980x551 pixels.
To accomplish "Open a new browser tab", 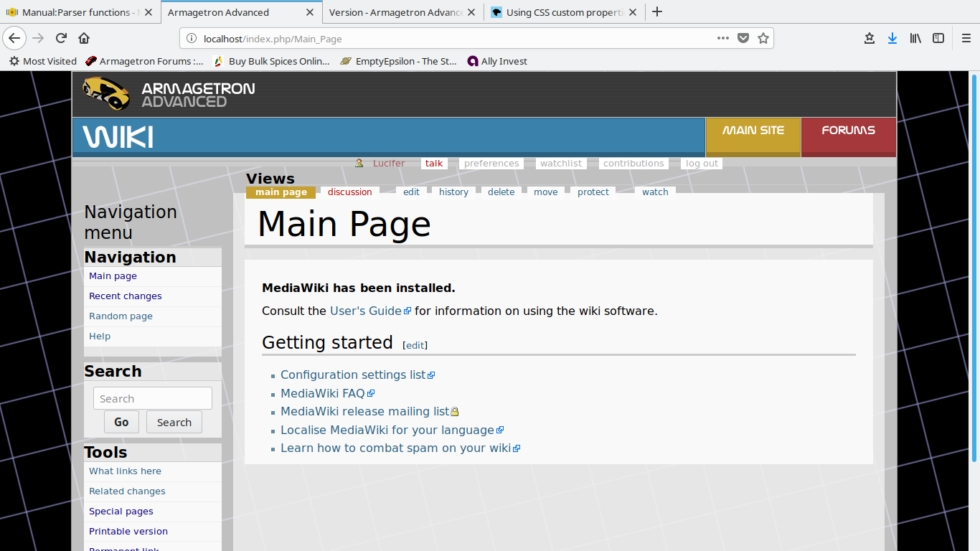I will tap(657, 12).
